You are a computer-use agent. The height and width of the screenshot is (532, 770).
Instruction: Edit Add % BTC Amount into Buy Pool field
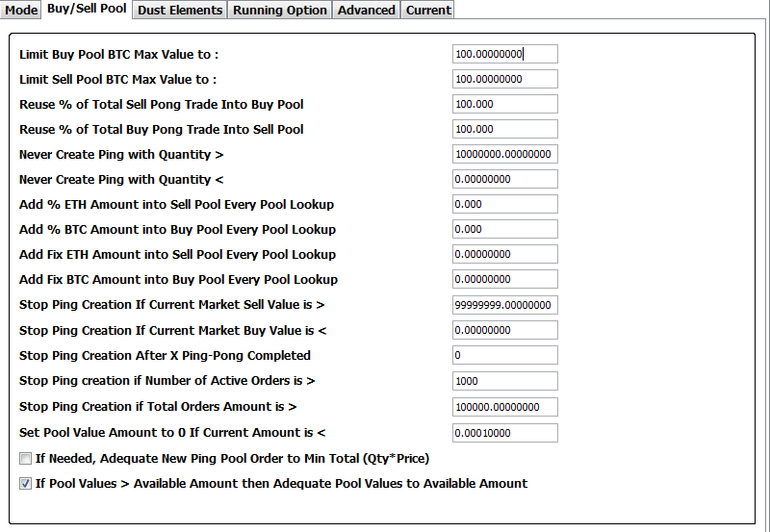pyautogui.click(x=504, y=229)
